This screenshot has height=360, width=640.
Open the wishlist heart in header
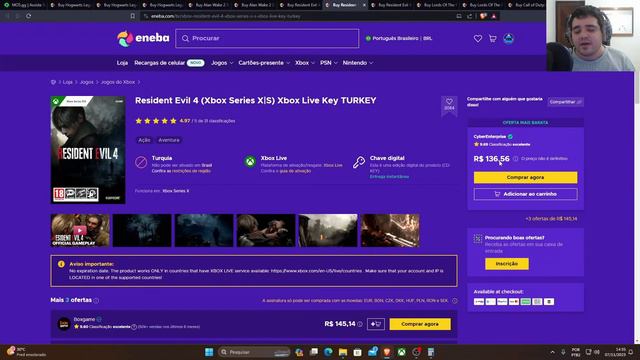pos(478,39)
